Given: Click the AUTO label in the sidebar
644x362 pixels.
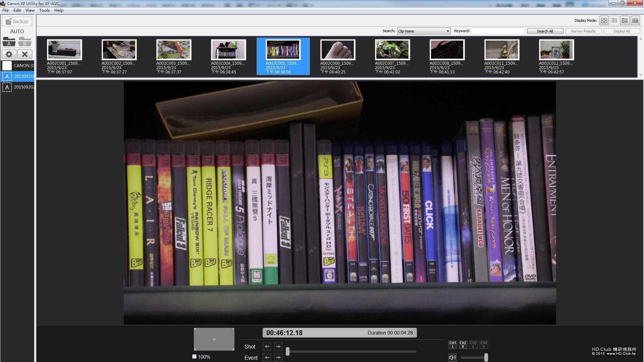Looking at the screenshot, I should 17,32.
